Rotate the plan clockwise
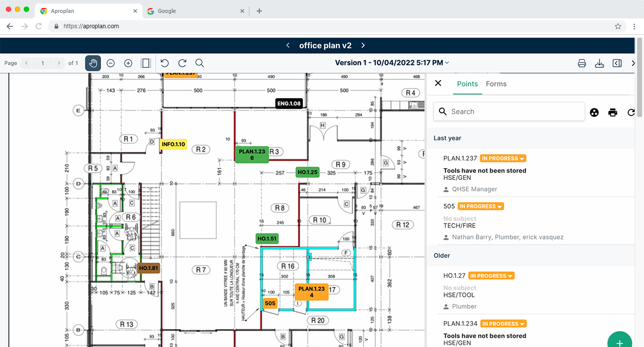This screenshot has height=347, width=644. (182, 63)
